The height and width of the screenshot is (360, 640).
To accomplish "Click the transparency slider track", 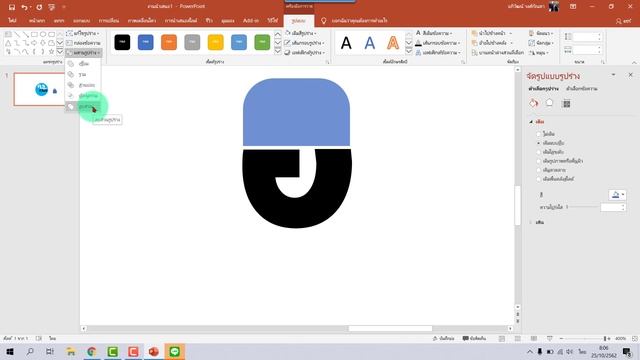I will click(x=583, y=207).
